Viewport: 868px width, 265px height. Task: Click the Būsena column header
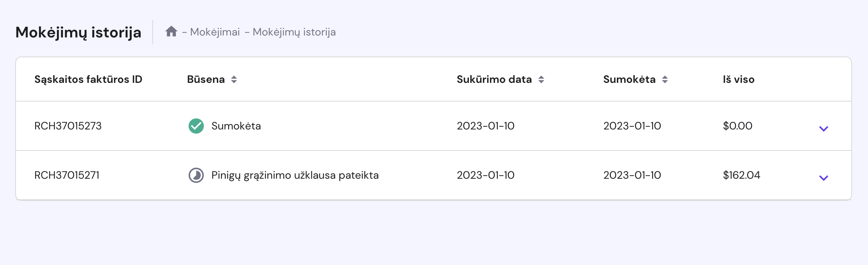coord(206,79)
